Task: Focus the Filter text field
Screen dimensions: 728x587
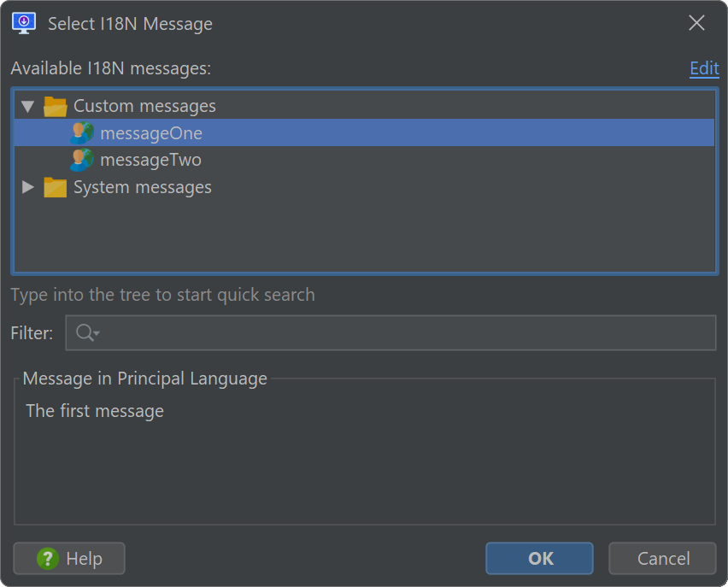Action: [x=391, y=332]
